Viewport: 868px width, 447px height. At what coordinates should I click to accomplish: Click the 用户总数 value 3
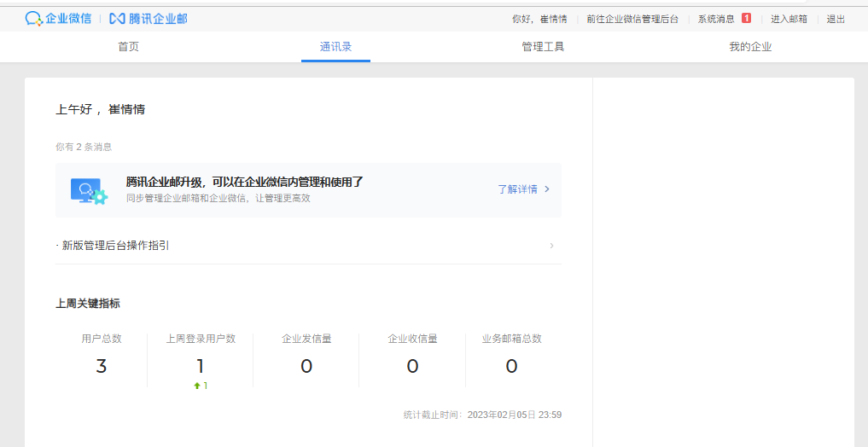[102, 367]
